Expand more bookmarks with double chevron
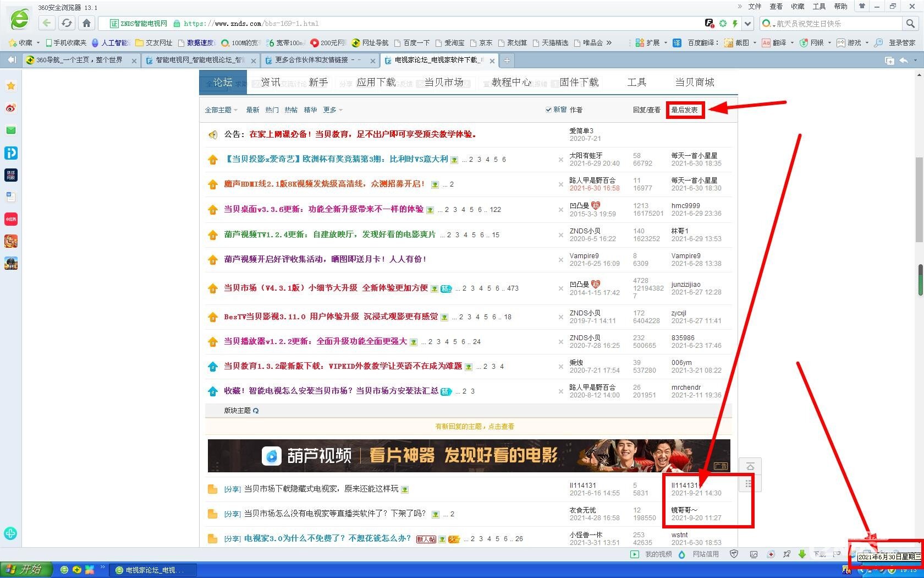The height and width of the screenshot is (578, 924). tap(609, 43)
